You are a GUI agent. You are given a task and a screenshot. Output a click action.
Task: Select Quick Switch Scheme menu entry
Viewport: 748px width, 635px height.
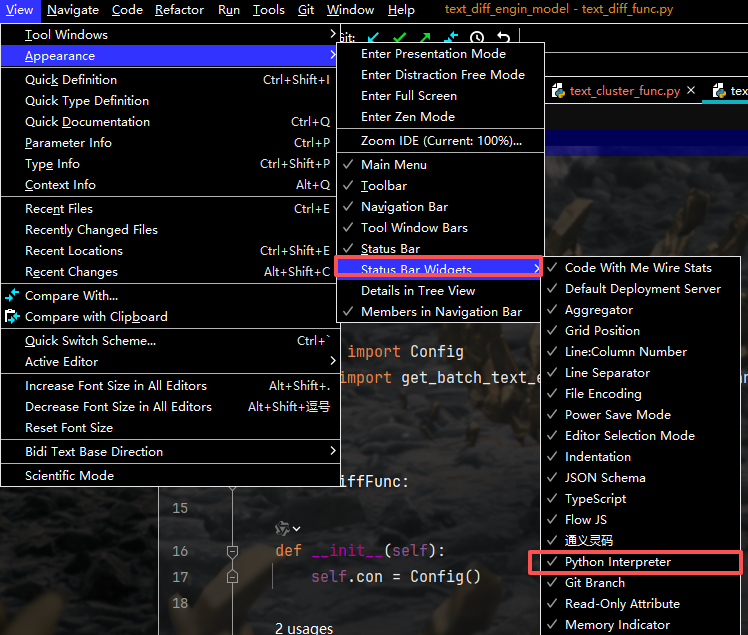point(169,341)
